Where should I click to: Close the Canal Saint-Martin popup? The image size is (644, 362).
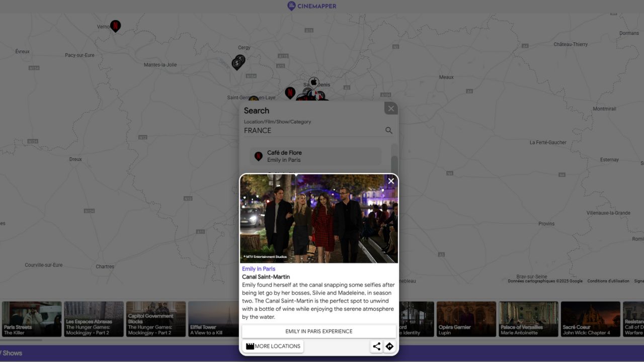391,180
